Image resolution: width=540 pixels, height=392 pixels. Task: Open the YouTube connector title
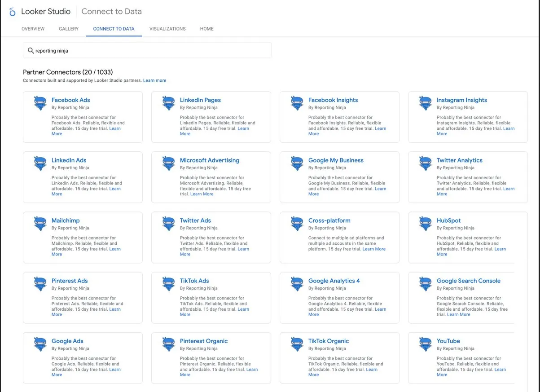(x=448, y=341)
